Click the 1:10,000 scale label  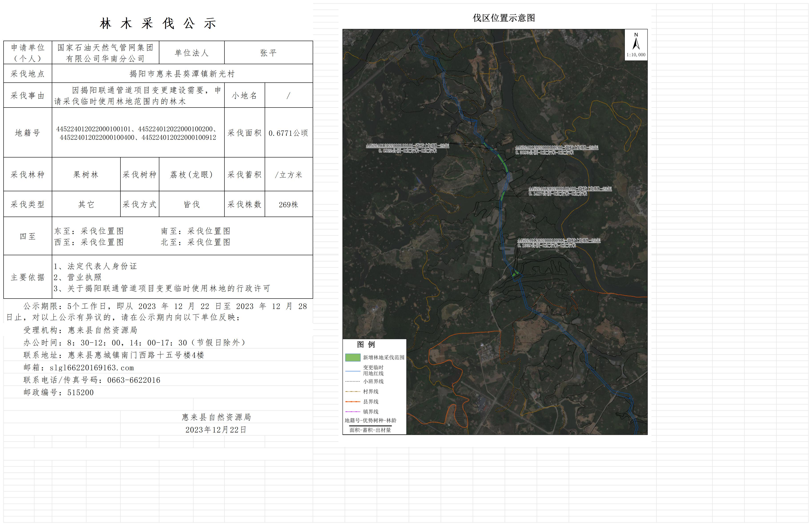click(636, 55)
